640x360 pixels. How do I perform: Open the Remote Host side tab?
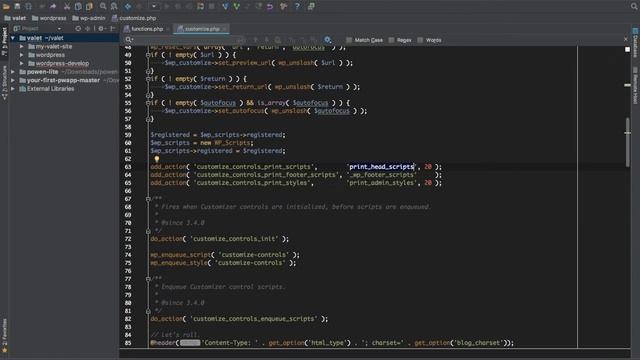click(x=636, y=85)
